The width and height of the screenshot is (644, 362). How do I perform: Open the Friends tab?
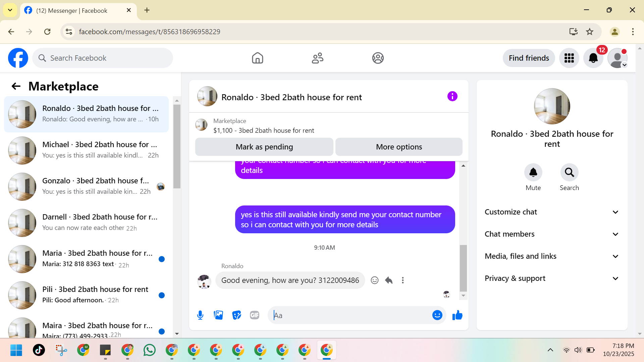(317, 58)
